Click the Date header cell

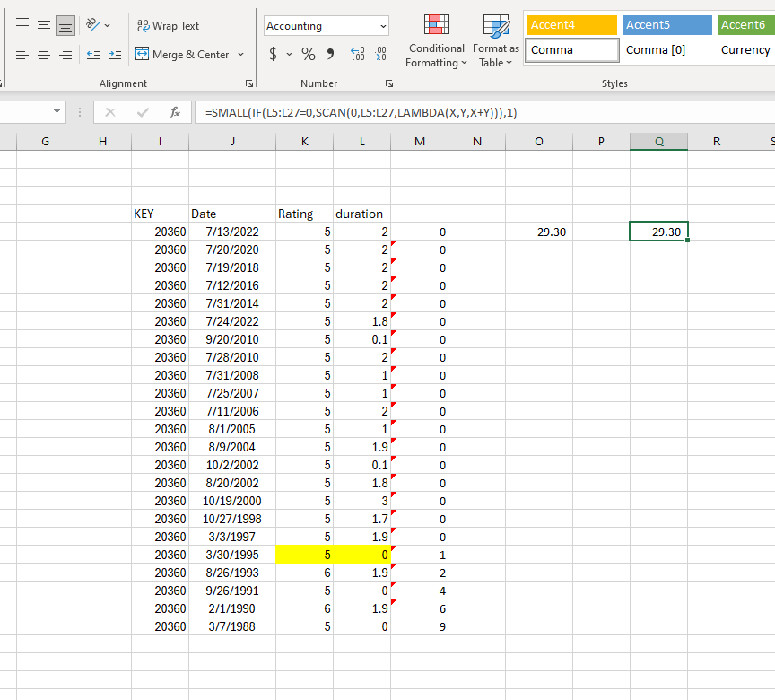click(232, 214)
